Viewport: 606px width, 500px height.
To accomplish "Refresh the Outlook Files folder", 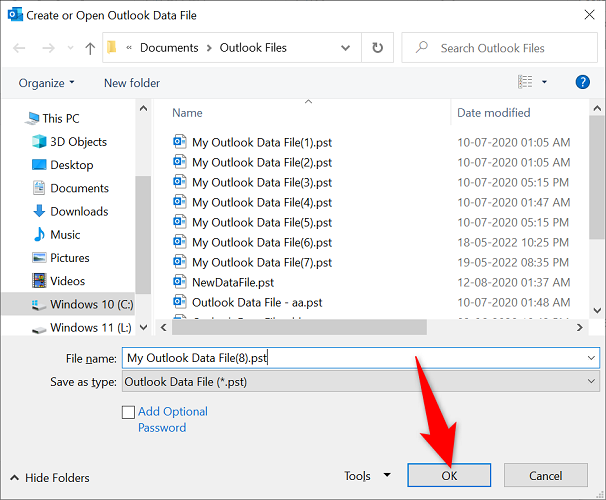I will pyautogui.click(x=377, y=48).
